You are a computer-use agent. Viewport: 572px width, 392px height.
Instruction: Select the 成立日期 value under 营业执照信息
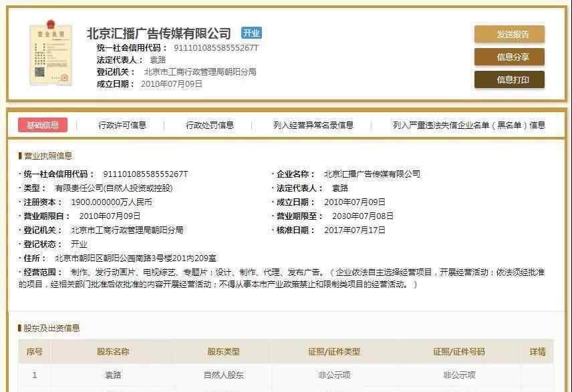pos(355,202)
